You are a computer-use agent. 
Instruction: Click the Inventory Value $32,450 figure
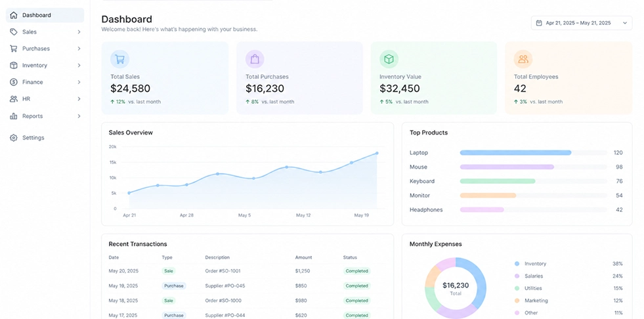point(400,88)
